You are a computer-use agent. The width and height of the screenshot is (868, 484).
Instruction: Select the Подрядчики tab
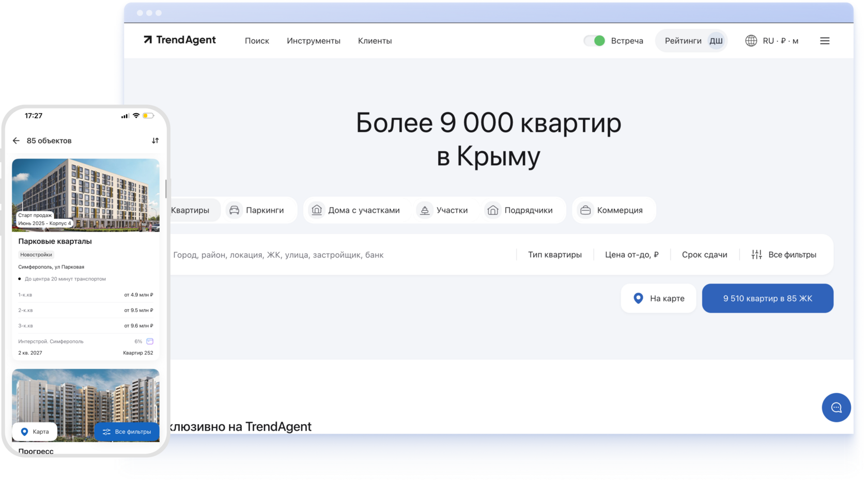point(520,210)
